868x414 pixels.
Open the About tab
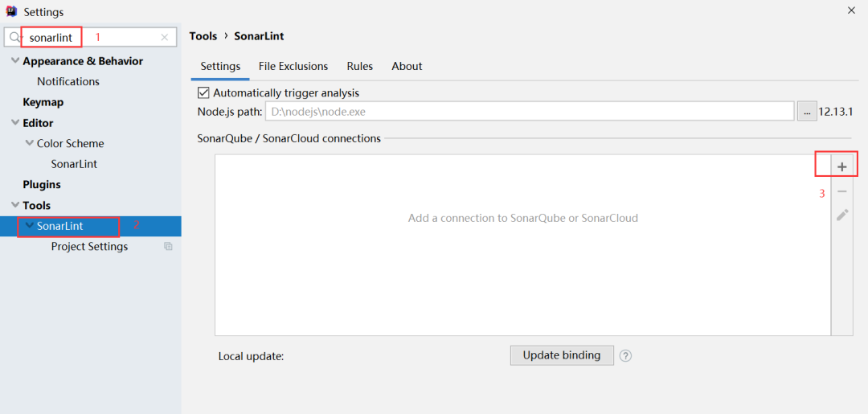[x=407, y=67]
